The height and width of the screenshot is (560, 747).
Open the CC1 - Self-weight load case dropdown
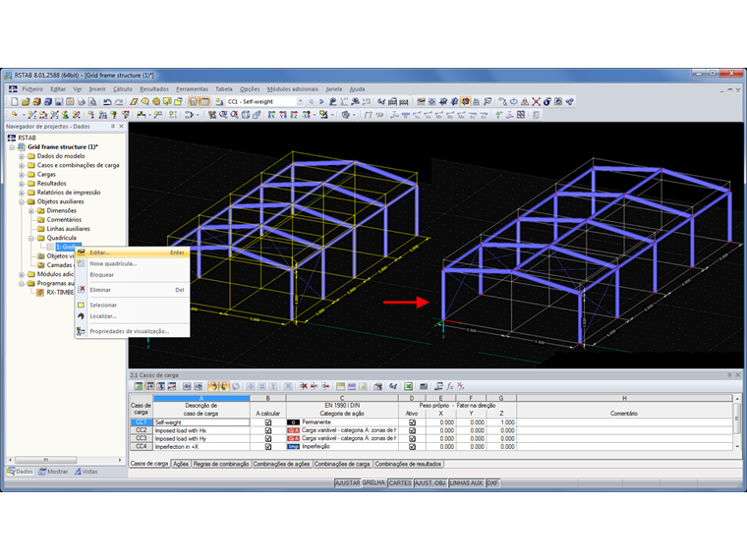click(x=300, y=101)
